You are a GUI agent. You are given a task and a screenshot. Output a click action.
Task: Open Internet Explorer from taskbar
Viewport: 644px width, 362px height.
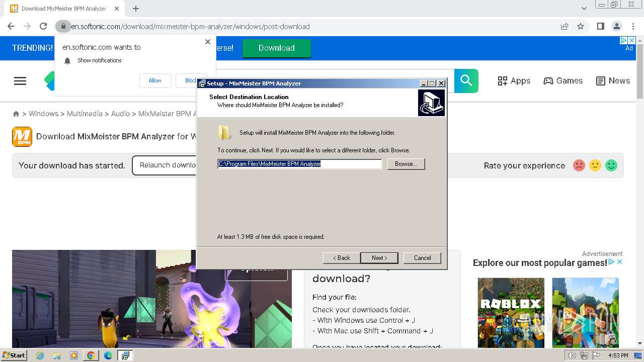pyautogui.click(x=40, y=355)
